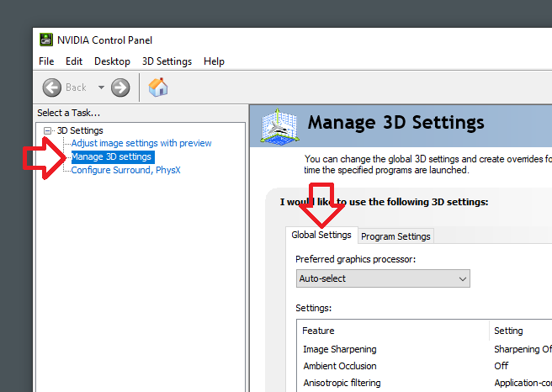Click the Back text label
This screenshot has height=392, width=552.
pyautogui.click(x=76, y=87)
